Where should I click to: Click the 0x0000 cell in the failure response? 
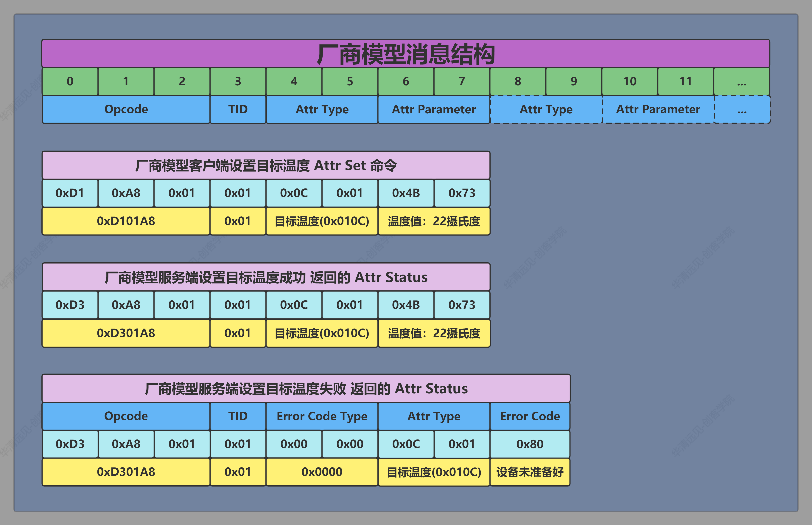point(322,472)
